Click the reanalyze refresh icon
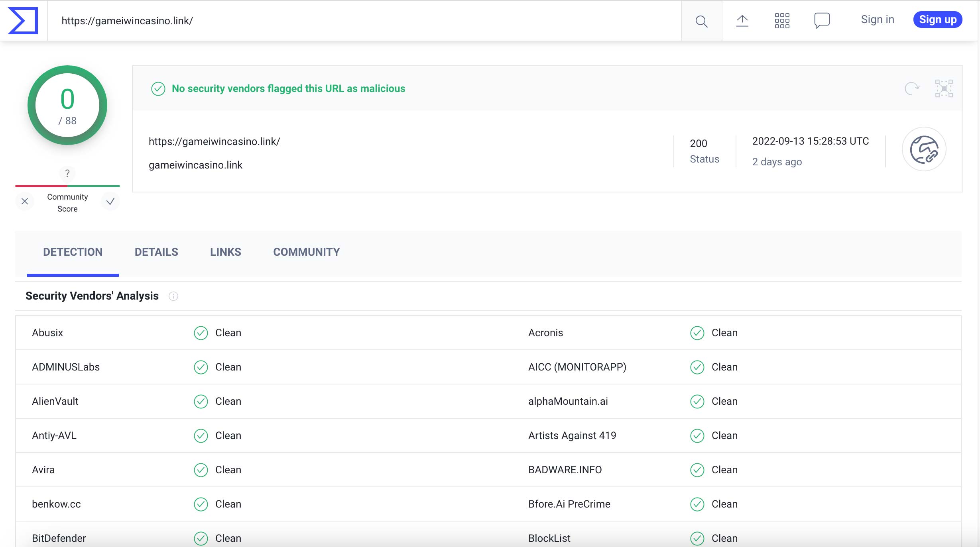This screenshot has height=547, width=980. click(x=911, y=88)
